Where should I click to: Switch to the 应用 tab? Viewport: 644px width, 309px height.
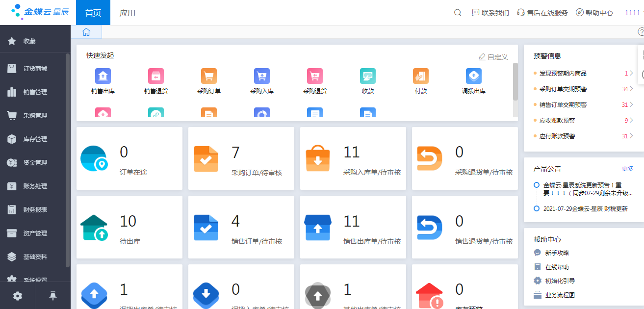point(128,13)
